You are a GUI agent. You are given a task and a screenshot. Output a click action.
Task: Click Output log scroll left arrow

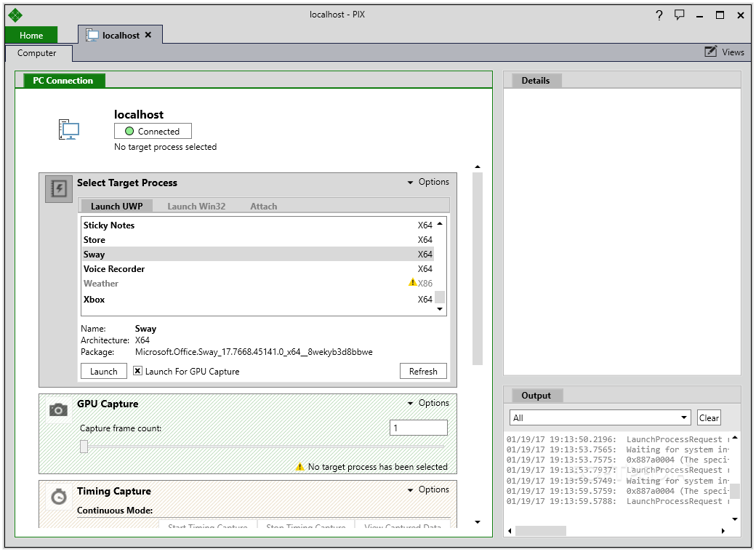click(x=510, y=531)
